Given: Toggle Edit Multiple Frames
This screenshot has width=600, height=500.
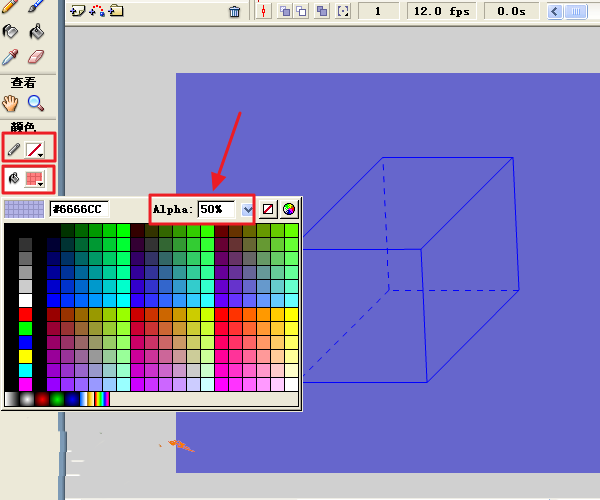Looking at the screenshot, I should pyautogui.click(x=322, y=11).
